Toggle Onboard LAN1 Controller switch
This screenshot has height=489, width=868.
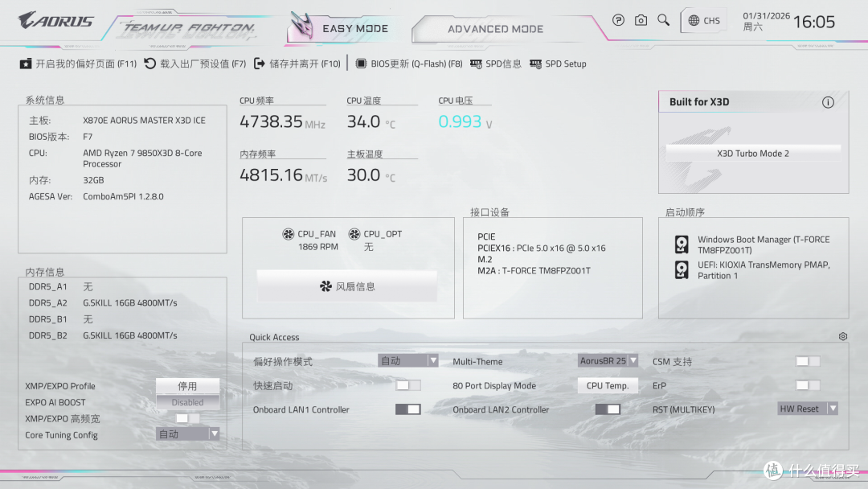408,409
